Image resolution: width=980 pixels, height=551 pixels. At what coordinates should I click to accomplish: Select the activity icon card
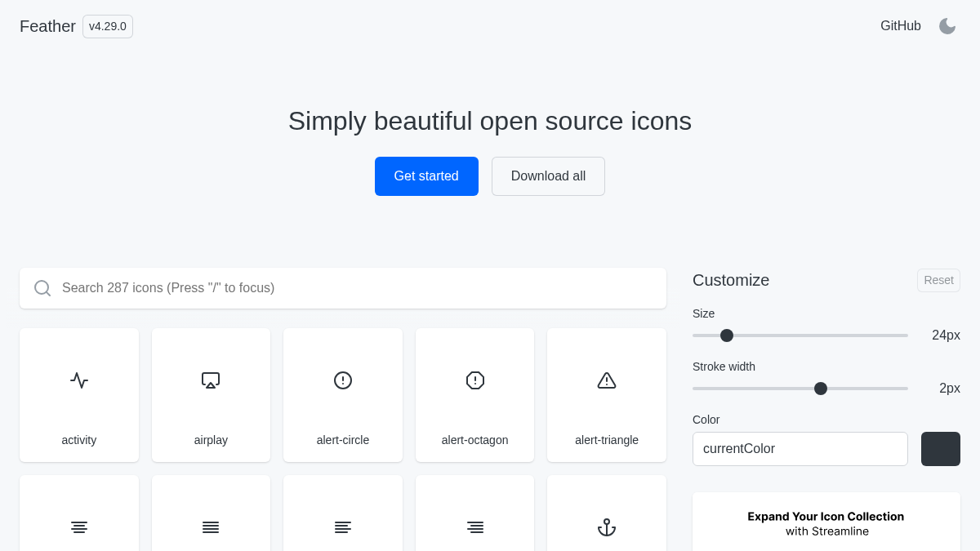(x=79, y=395)
